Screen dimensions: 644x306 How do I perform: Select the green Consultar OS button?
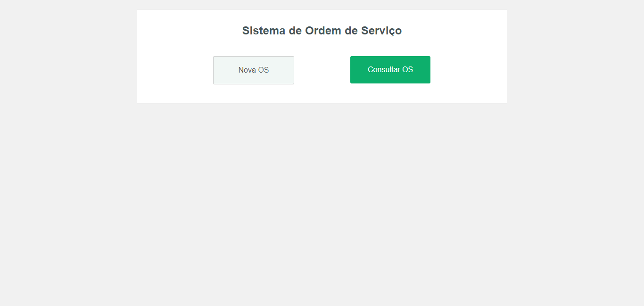point(390,70)
